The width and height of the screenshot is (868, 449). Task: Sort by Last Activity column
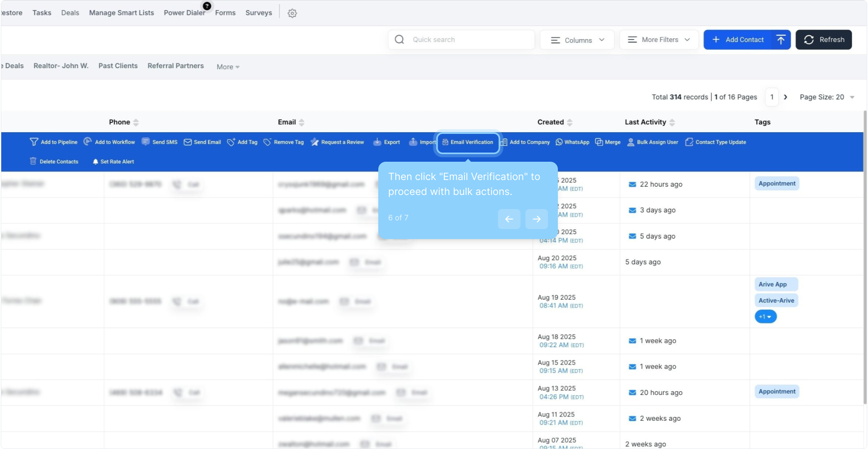pos(672,122)
